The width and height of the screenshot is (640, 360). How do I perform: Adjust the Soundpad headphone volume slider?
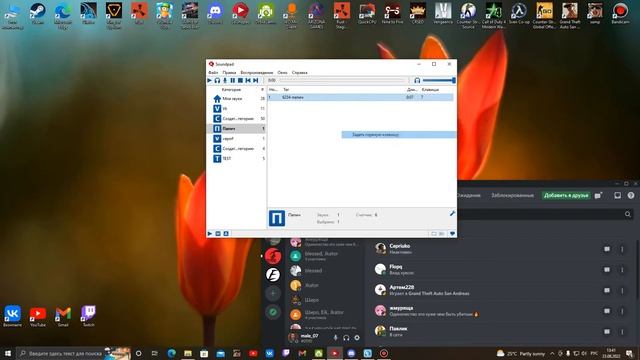pyautogui.click(x=439, y=80)
